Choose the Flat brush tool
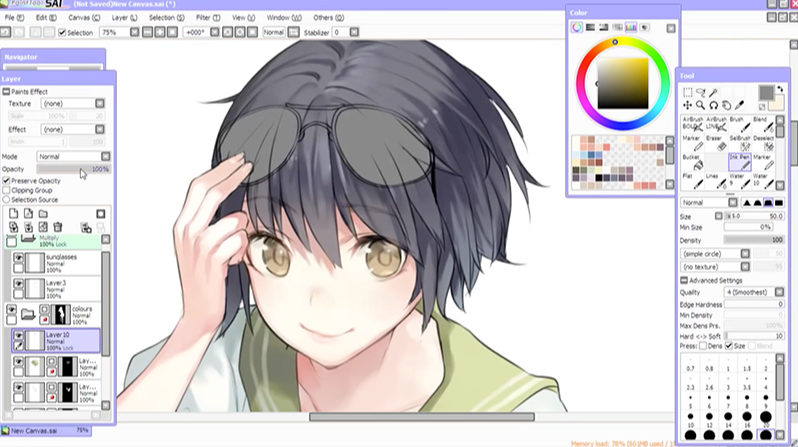Image resolution: width=798 pixels, height=447 pixels. pyautogui.click(x=692, y=181)
